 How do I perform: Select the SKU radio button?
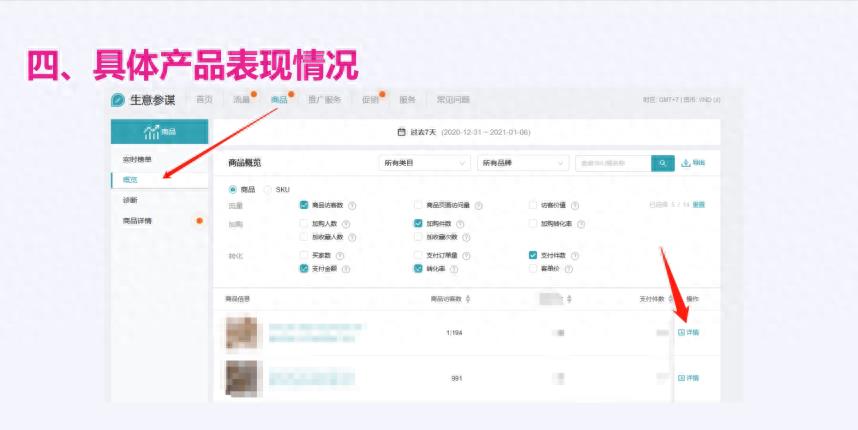pyautogui.click(x=268, y=189)
